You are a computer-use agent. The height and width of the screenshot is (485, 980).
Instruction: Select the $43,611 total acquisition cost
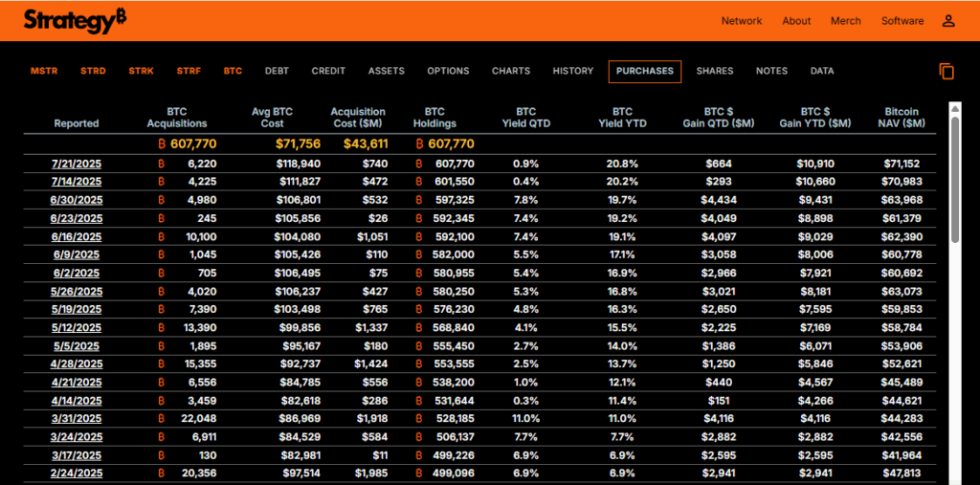pos(365,144)
